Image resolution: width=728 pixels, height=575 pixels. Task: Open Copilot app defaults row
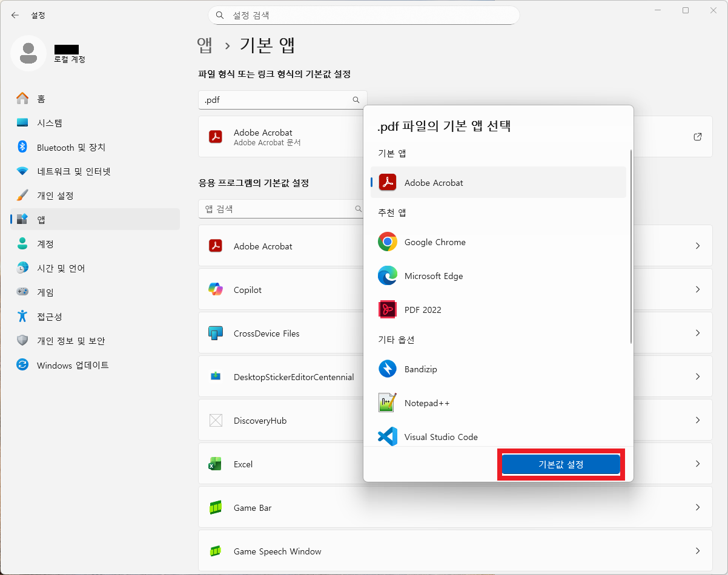pos(280,289)
